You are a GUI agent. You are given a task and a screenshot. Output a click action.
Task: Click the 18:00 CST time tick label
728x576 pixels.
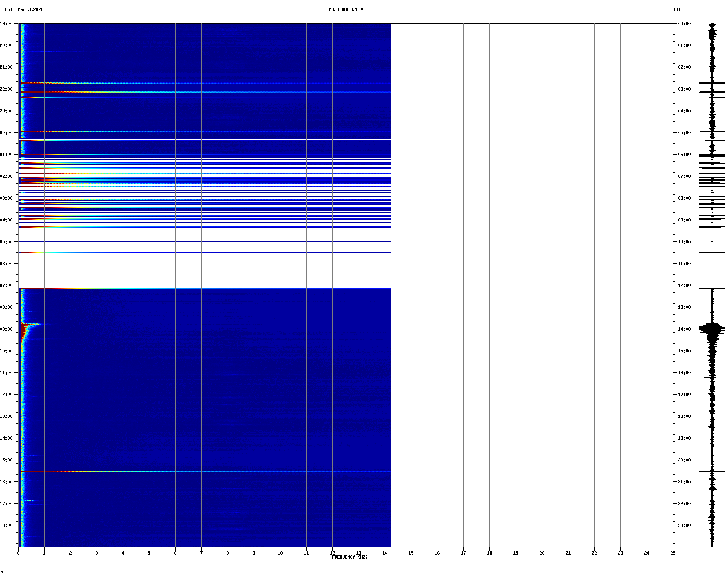7,525
